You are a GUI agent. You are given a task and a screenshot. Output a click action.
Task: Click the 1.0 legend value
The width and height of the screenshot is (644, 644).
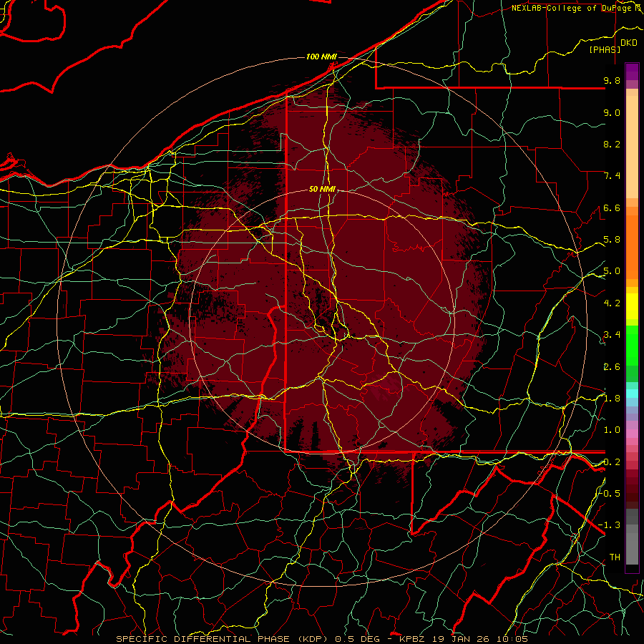tap(612, 430)
